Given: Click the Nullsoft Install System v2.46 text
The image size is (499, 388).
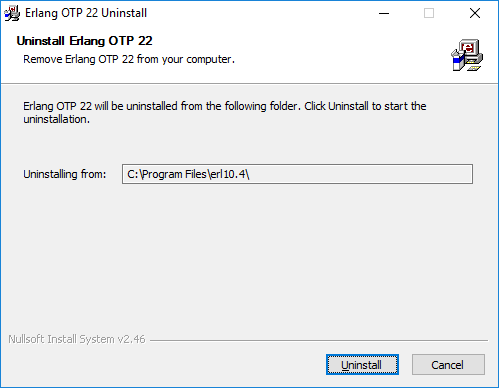Looking at the screenshot, I should [x=77, y=339].
